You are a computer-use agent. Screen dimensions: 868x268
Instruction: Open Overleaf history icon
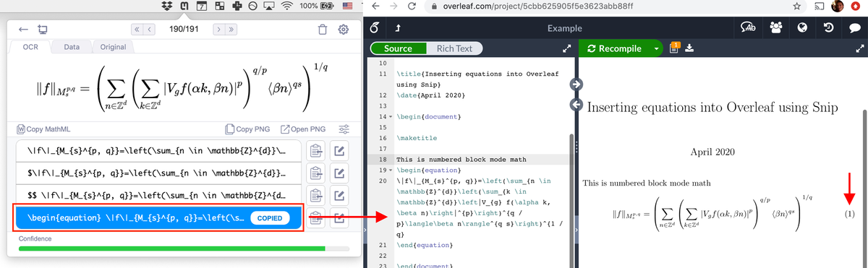tap(829, 28)
